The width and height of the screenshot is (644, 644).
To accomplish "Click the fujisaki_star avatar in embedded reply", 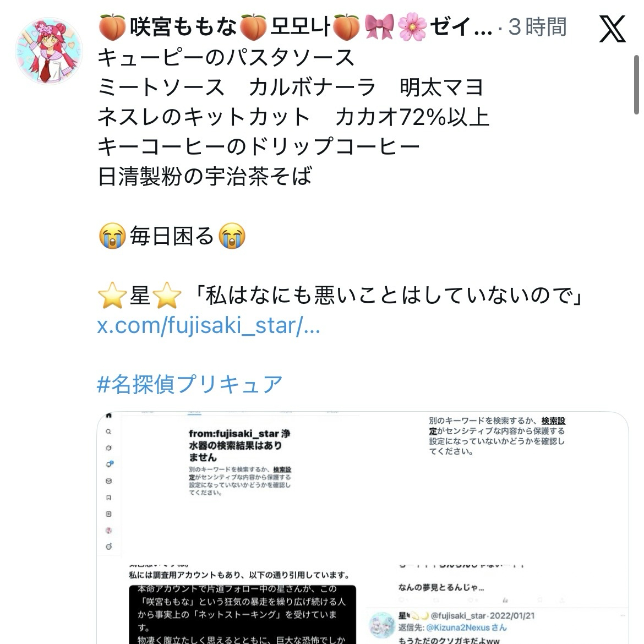I will (381, 625).
